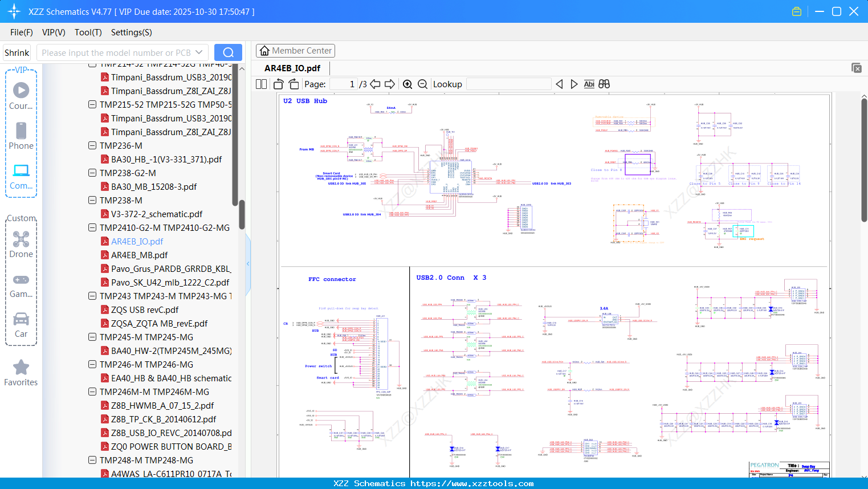Rotate the page clockwise
The width and height of the screenshot is (868, 489).
[294, 84]
